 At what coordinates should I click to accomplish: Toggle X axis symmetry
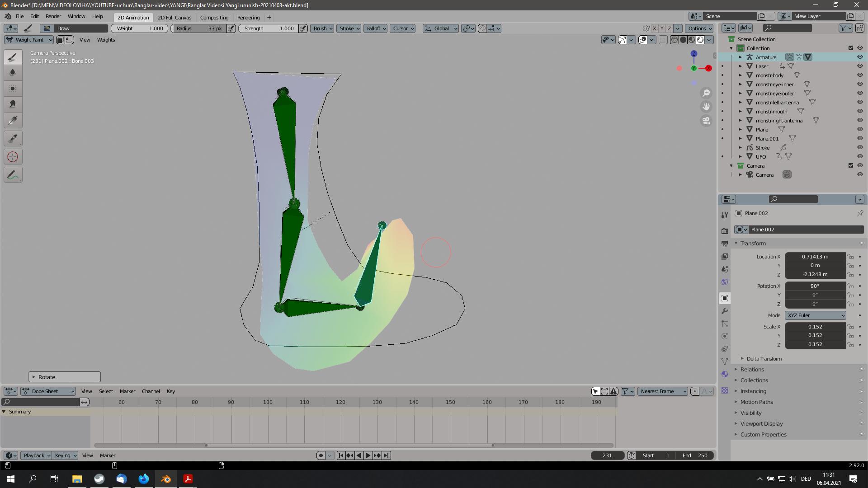tap(654, 28)
